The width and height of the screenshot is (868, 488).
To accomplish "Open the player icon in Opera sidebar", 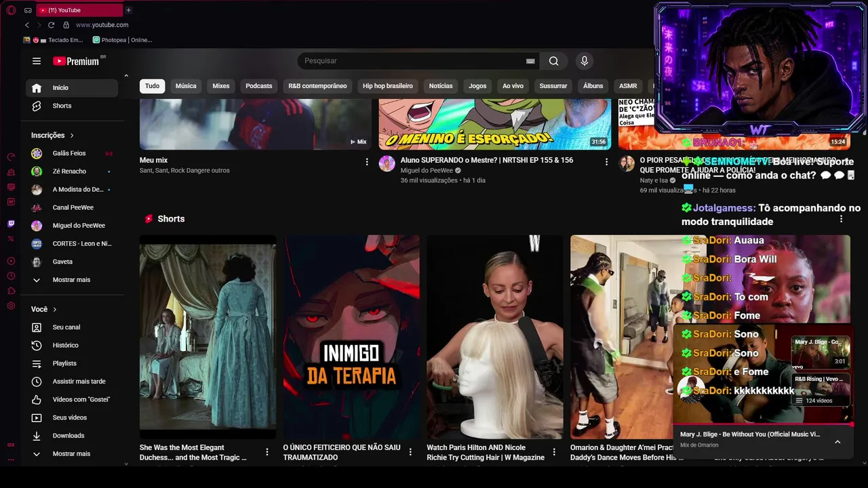I will pyautogui.click(x=11, y=261).
